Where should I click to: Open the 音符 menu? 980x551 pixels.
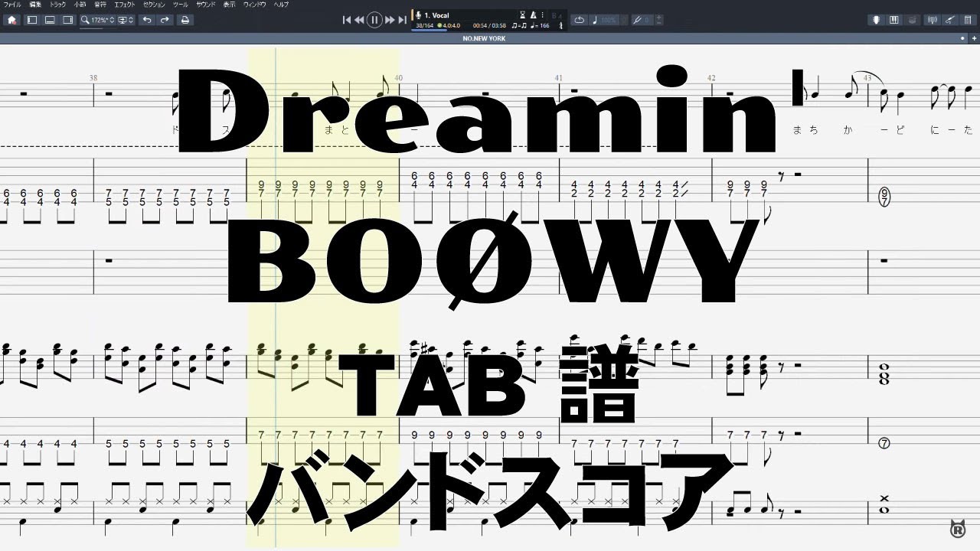click(x=100, y=5)
